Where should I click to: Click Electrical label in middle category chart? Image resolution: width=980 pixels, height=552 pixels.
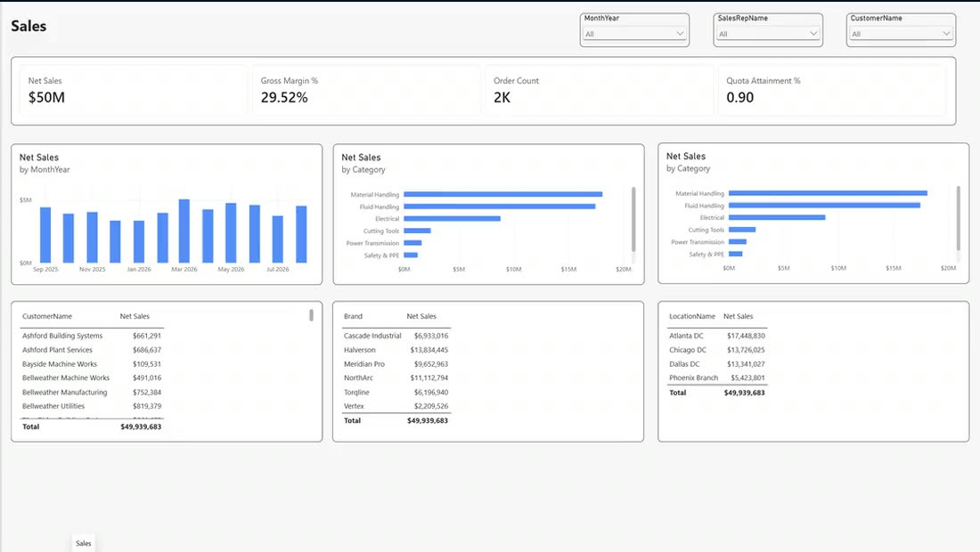[x=387, y=218]
